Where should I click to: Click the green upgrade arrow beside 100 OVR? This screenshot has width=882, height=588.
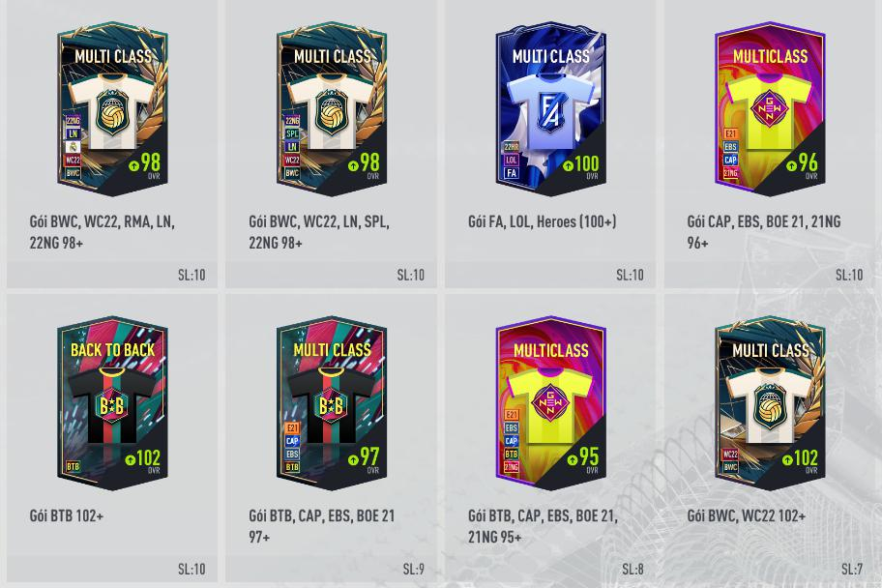[568, 165]
